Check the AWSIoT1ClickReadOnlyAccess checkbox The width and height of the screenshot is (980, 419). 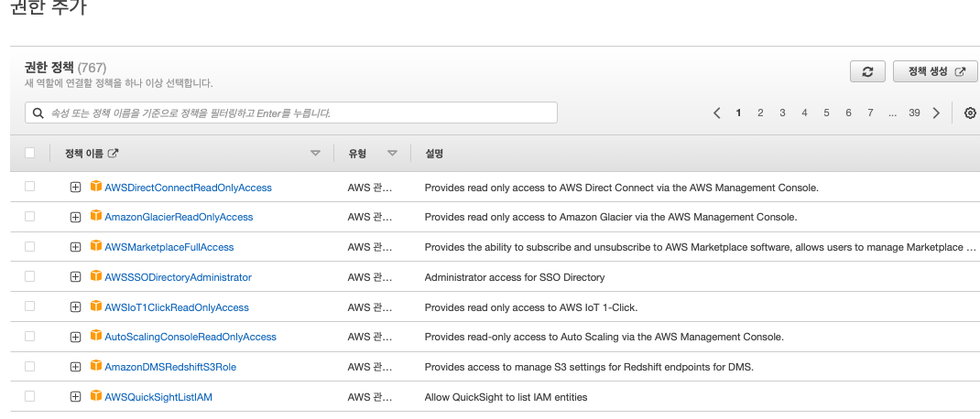coord(30,306)
